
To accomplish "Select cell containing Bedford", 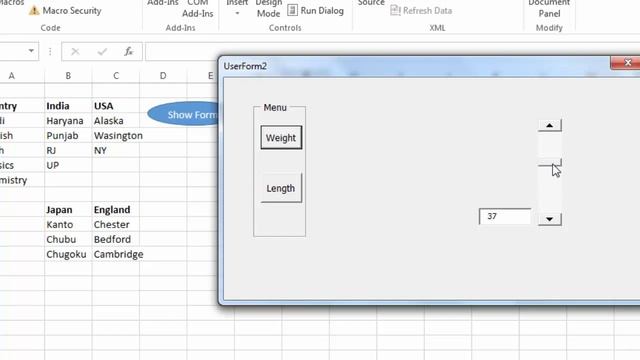I will point(116,239).
